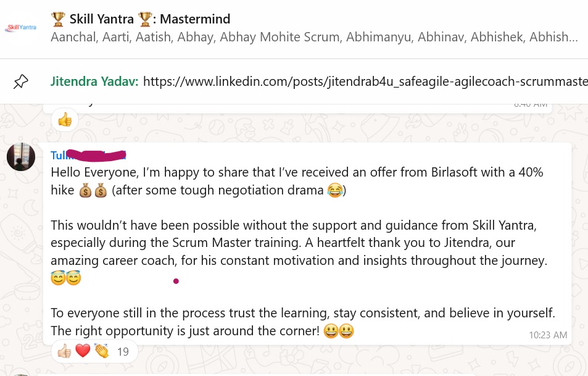Click the "Skill Yantra: Mastermind" group title

(x=141, y=19)
